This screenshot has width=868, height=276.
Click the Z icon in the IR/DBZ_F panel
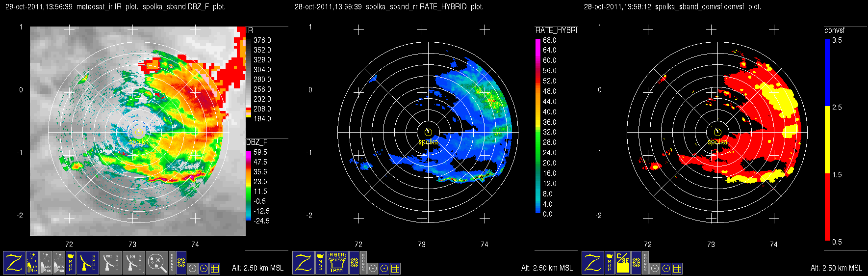tap(14, 263)
